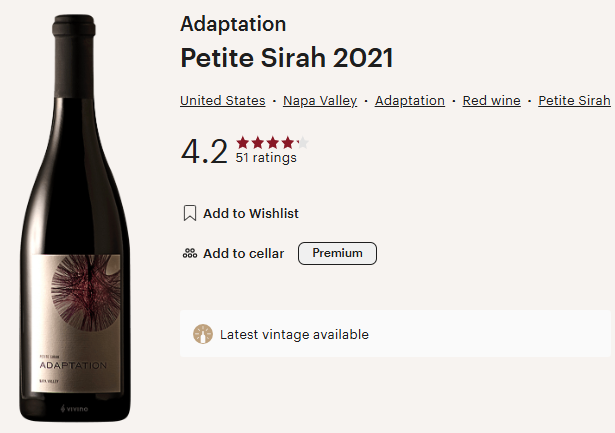Follow the underlined Adaptation winery breadcrumb link
The width and height of the screenshot is (615, 433).
pyautogui.click(x=410, y=101)
